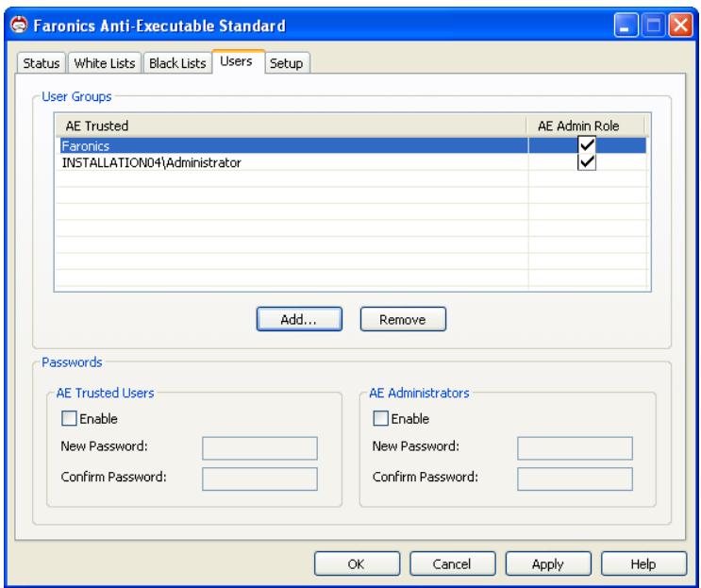Enable AE Administrators password checkbox
Screen dimensions: 701x588
(380, 418)
